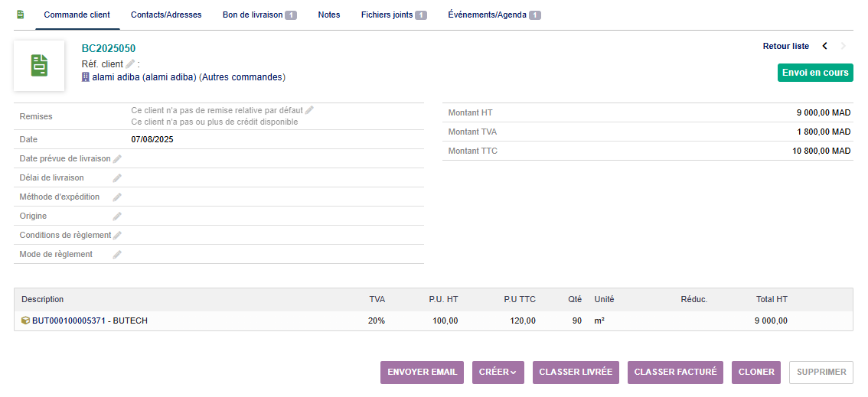
Task: Edit Mode de règlement using the pencil icon
Action: pyautogui.click(x=117, y=255)
